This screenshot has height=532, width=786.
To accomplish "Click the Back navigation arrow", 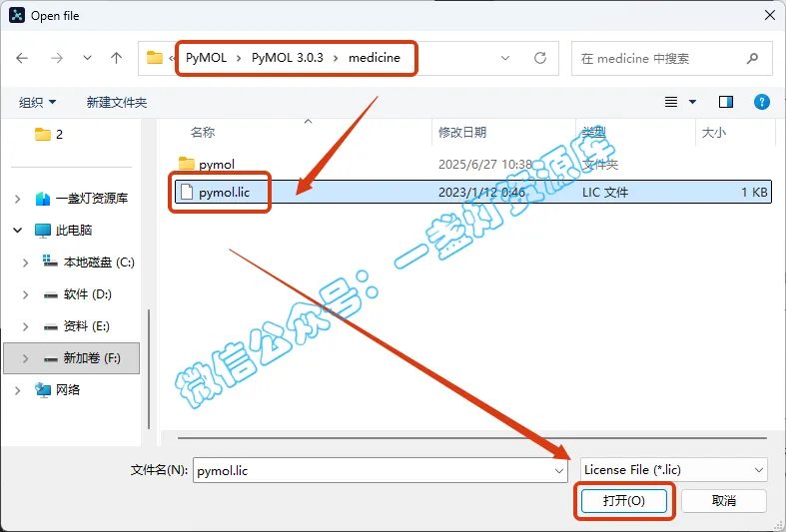I will point(22,58).
